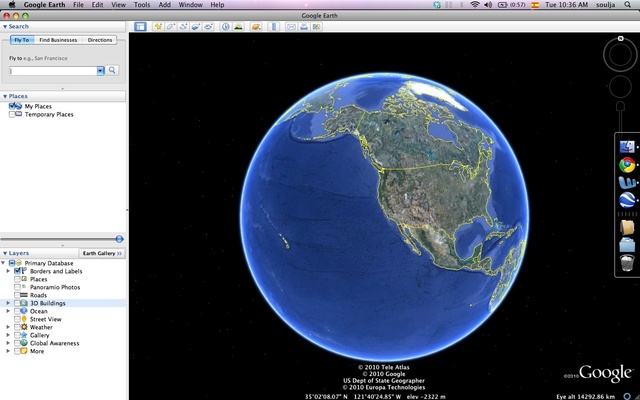Expand the Ocean layer node
Viewport: 640px width, 400px height.
pos(8,311)
